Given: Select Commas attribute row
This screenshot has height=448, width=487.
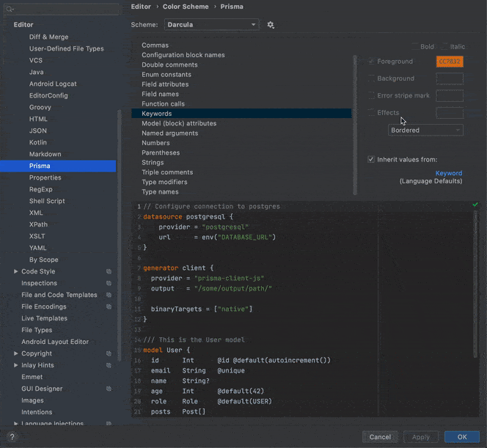Looking at the screenshot, I should pos(241,45).
